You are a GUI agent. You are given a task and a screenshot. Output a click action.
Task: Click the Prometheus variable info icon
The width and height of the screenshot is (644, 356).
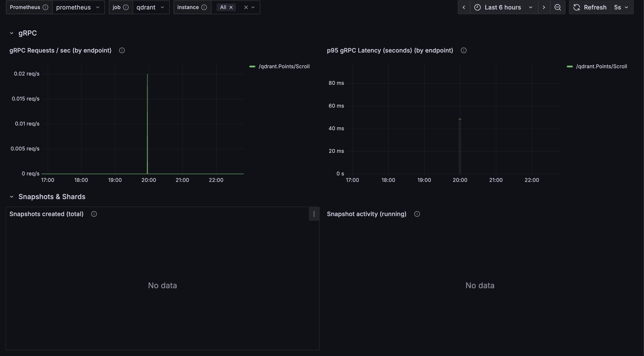coord(45,7)
